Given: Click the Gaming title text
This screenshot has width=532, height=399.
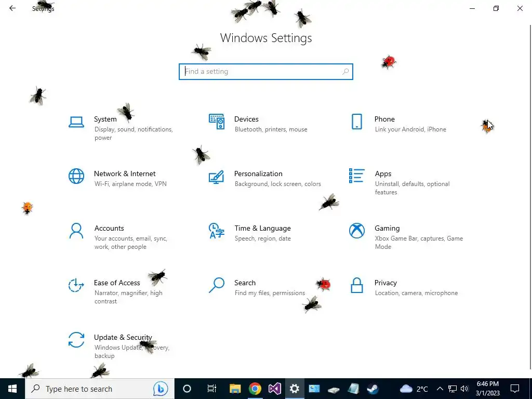Looking at the screenshot, I should click(387, 229).
